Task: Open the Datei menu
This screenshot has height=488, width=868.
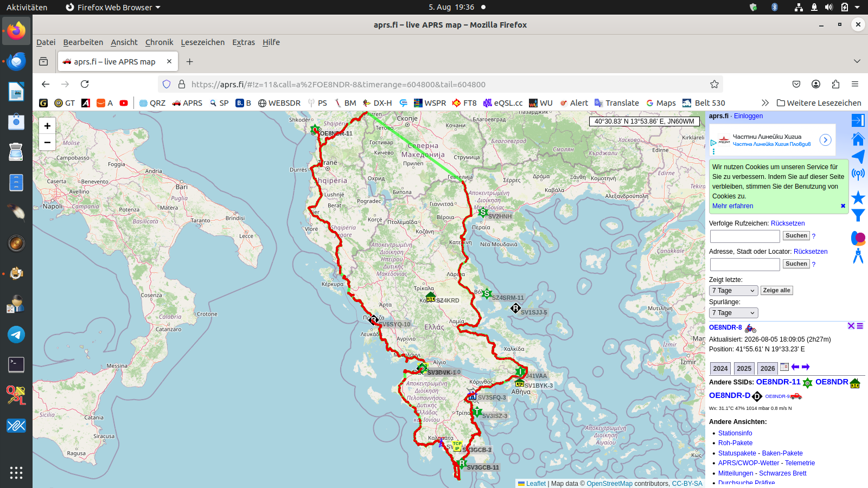Action: click(x=46, y=42)
